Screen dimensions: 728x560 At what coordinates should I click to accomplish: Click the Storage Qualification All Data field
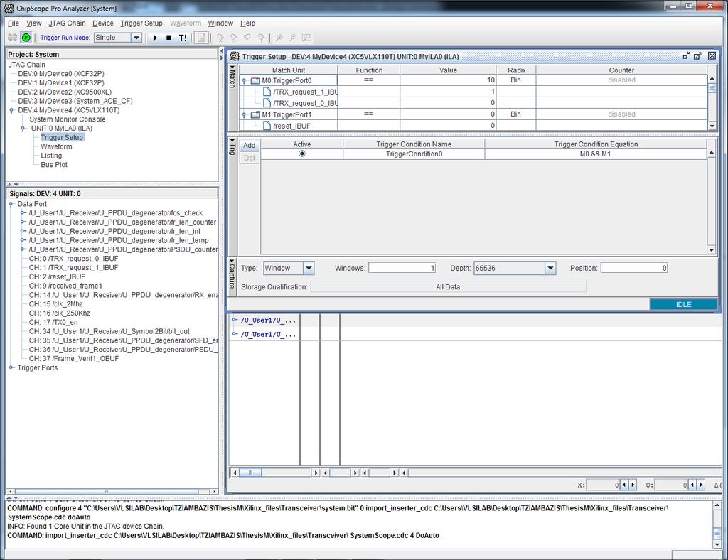(x=448, y=286)
